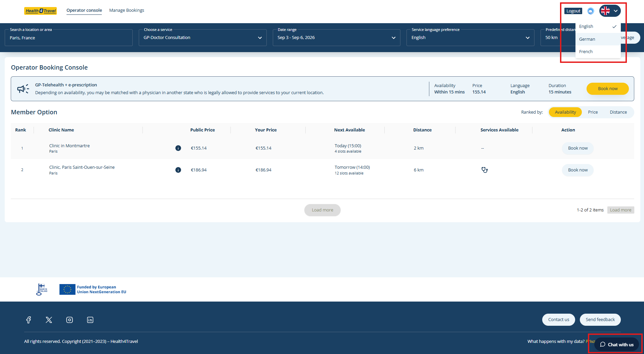The width and height of the screenshot is (644, 354).
Task: Click the Services Available column header
Action: [499, 130]
